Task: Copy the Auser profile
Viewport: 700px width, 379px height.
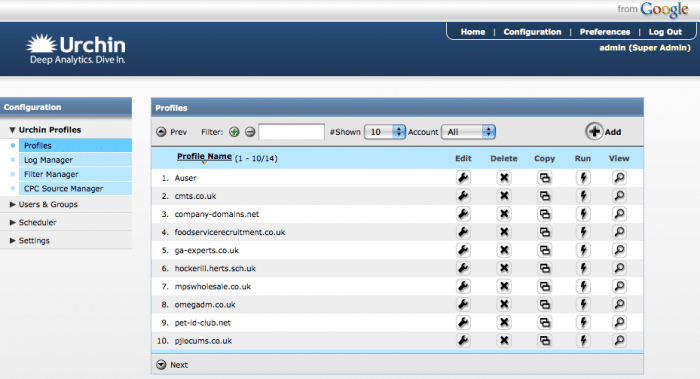Action: [x=545, y=178]
